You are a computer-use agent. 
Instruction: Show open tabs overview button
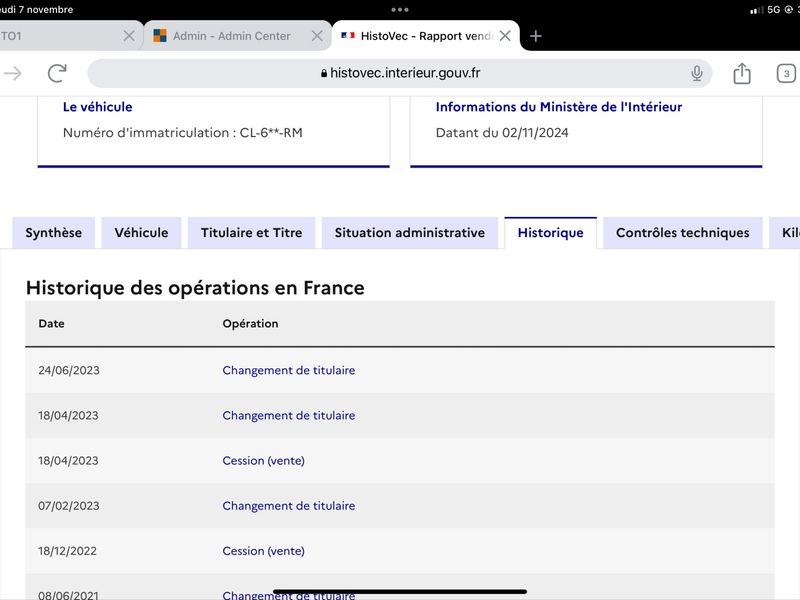[x=786, y=73]
